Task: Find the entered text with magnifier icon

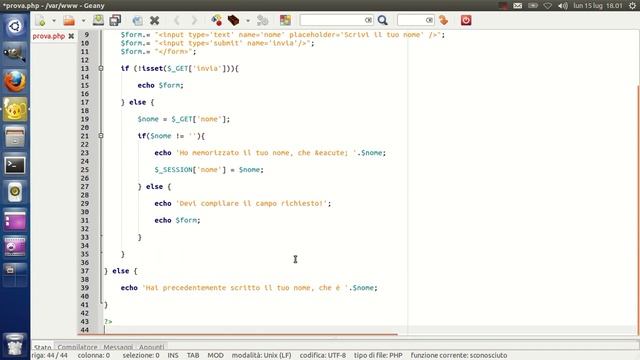Action: click(x=382, y=20)
